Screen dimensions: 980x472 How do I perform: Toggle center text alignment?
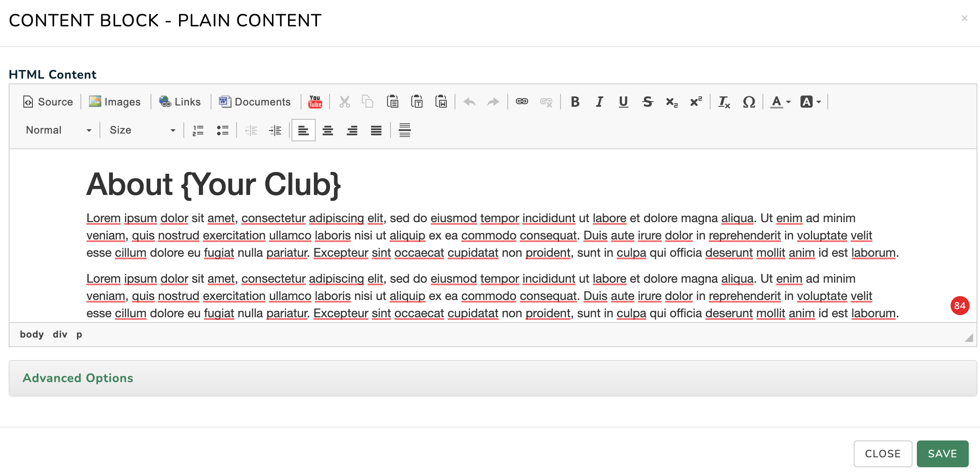click(x=328, y=130)
